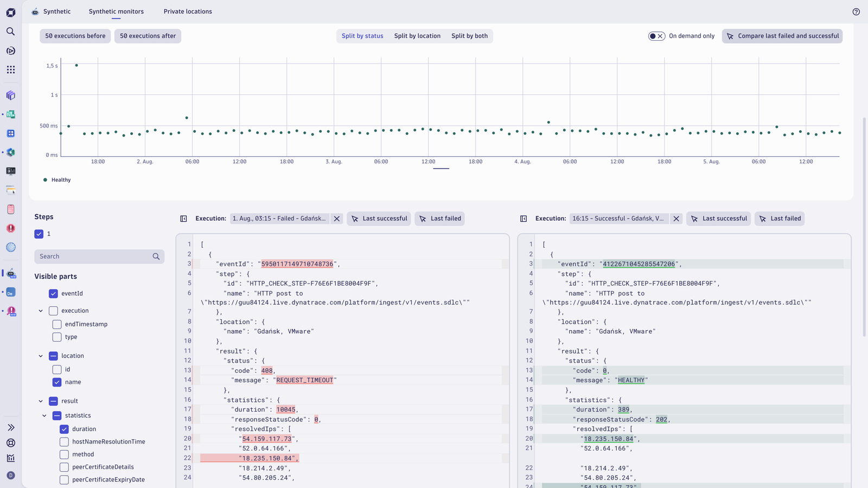This screenshot has width=868, height=488.
Task: Collapse left execution panel toggle icon
Action: (183, 219)
